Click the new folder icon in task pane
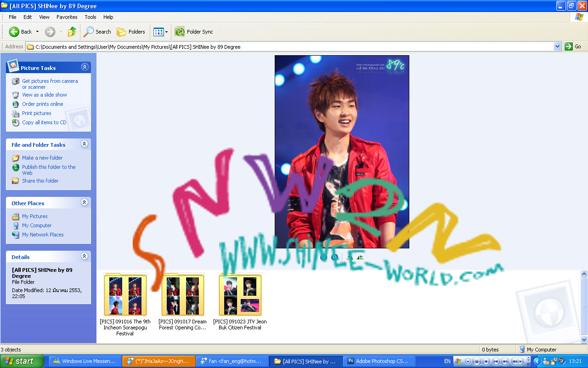The image size is (588, 368). 16,158
